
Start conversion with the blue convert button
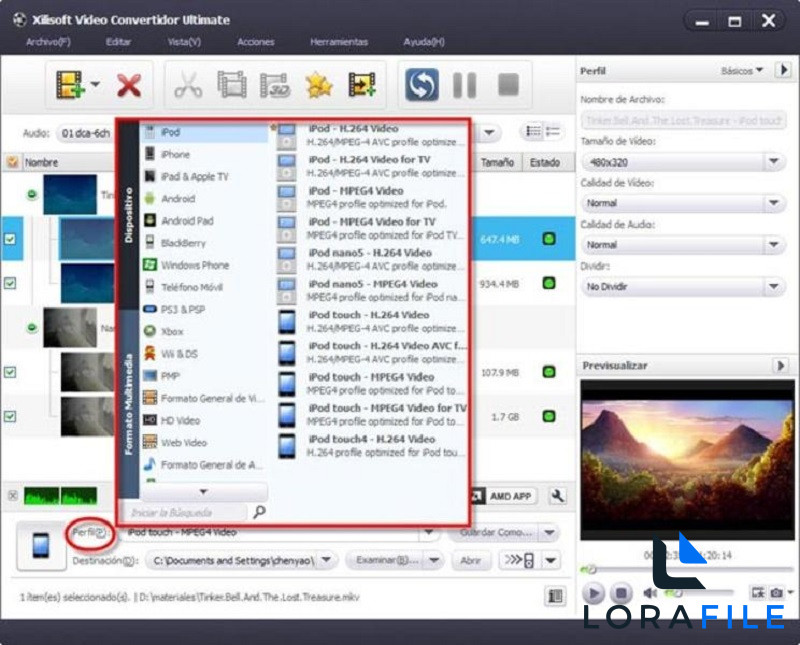click(x=422, y=85)
